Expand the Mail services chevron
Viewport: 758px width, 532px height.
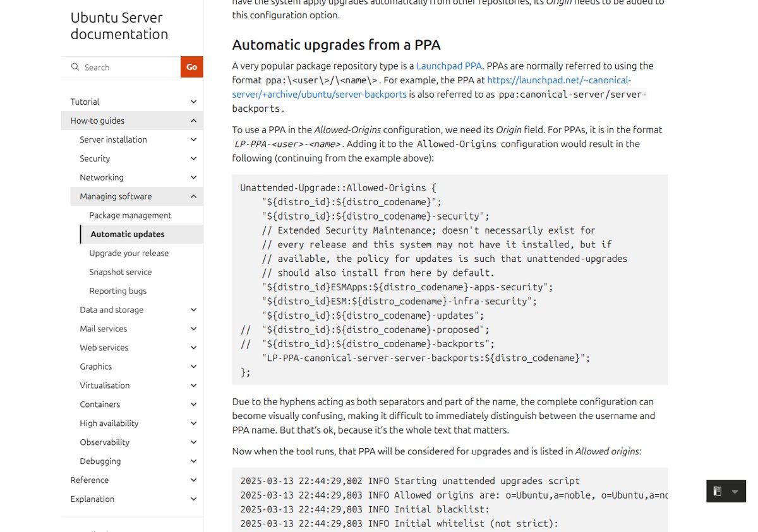tap(193, 329)
